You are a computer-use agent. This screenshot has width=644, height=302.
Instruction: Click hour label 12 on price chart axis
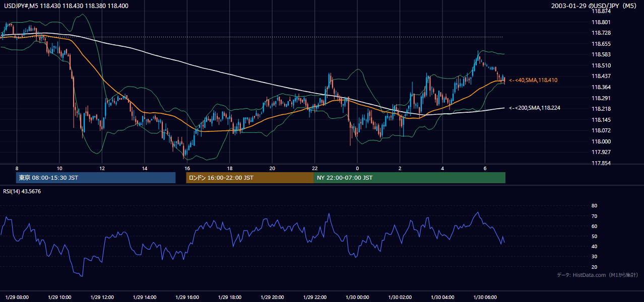(102, 168)
